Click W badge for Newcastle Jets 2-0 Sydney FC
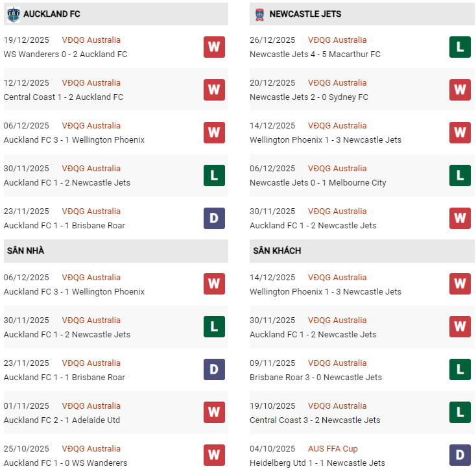Screen dimensions: 476x471 pyautogui.click(x=460, y=90)
